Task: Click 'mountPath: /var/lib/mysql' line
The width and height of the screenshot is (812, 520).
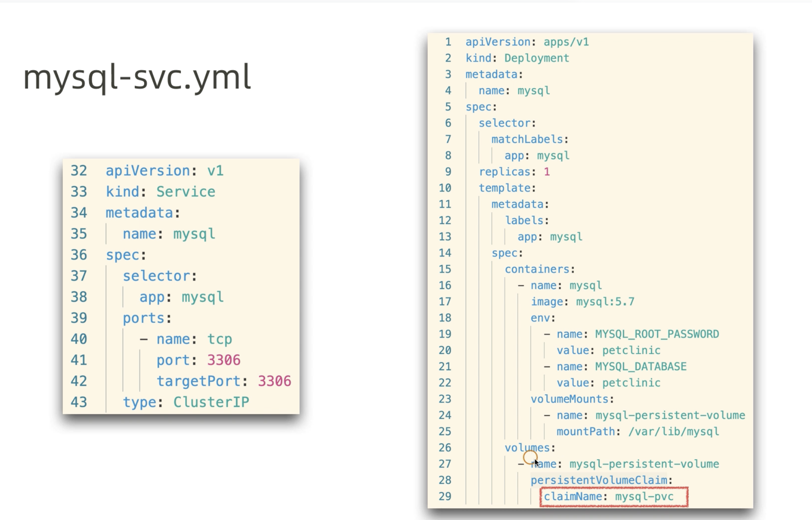Action: click(637, 431)
